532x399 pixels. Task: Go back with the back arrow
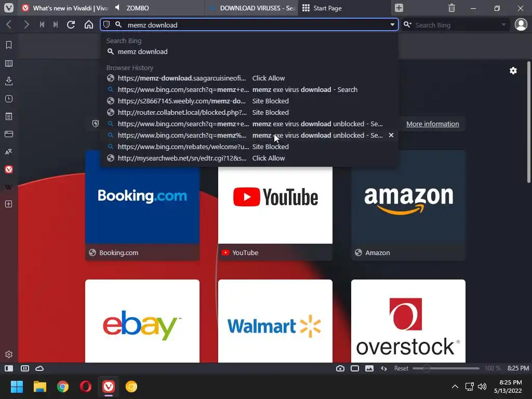[9, 25]
